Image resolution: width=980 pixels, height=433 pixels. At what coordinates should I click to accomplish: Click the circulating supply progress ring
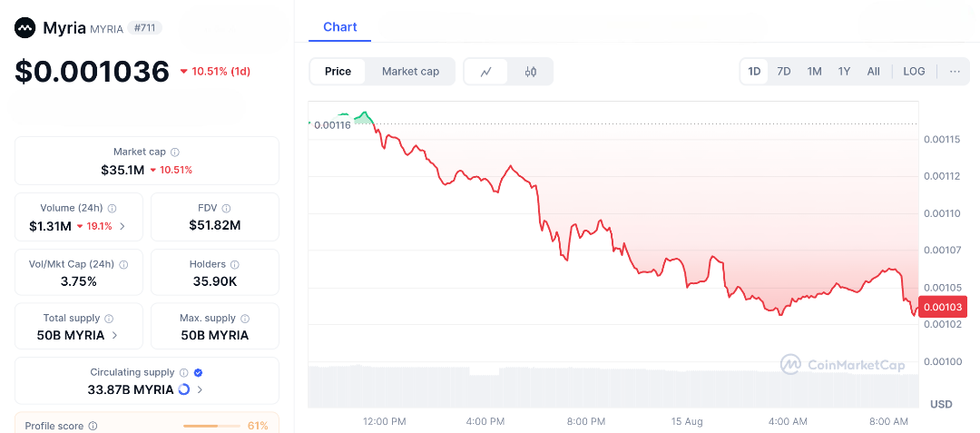tap(183, 389)
